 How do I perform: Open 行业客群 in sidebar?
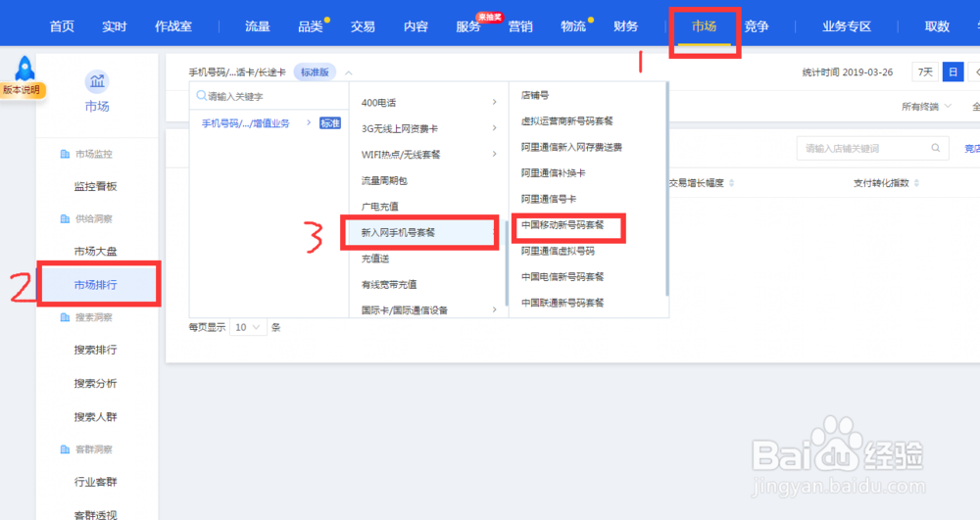pos(96,482)
